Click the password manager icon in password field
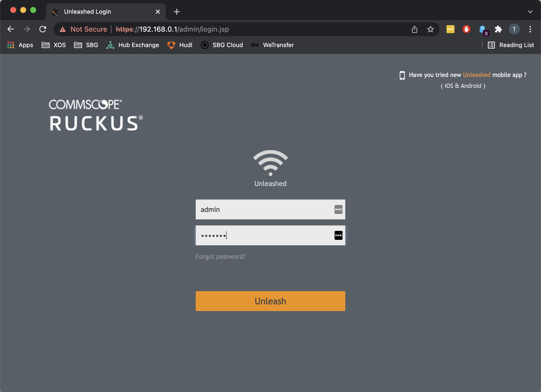Image resolution: width=541 pixels, height=392 pixels. click(x=339, y=235)
